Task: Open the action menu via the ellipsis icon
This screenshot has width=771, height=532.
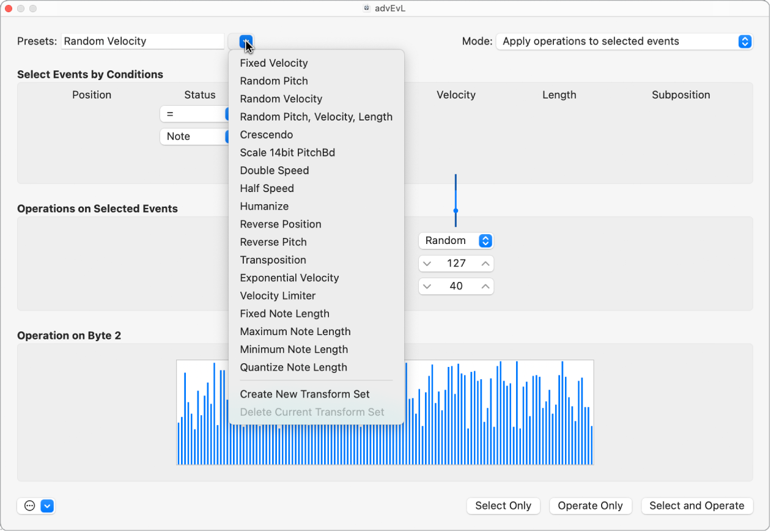Action: click(29, 506)
